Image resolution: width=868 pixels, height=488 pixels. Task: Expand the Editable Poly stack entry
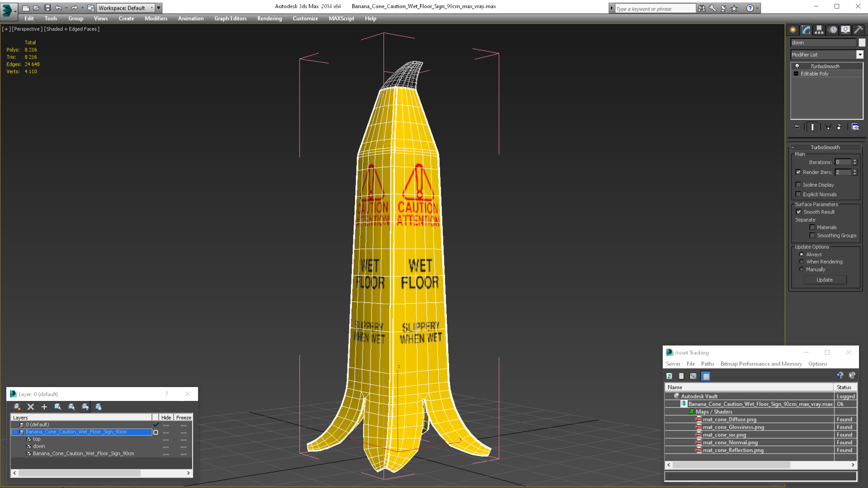click(x=796, y=74)
